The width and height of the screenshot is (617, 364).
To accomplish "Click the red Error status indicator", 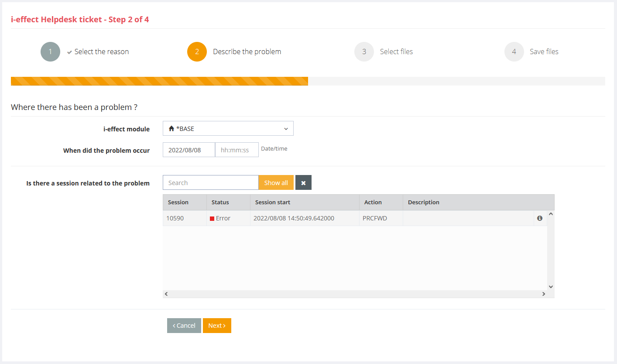I will tap(212, 219).
